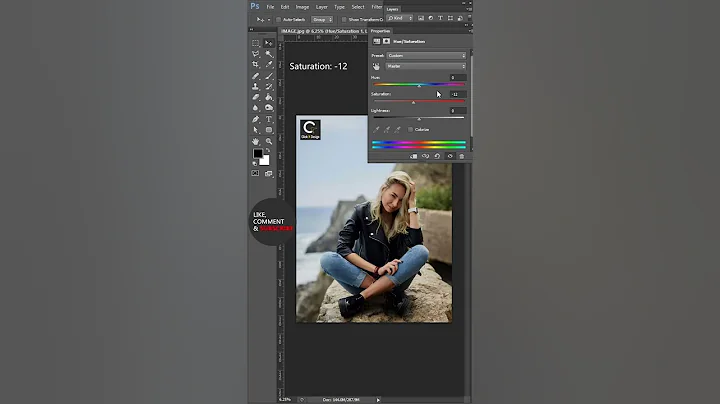Delete this adjustment layer (trash icon)
The width and height of the screenshot is (720, 404).
click(461, 156)
